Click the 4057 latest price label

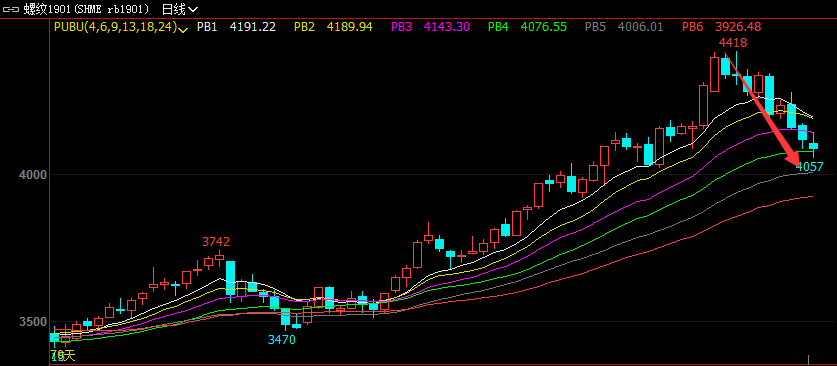click(x=810, y=167)
